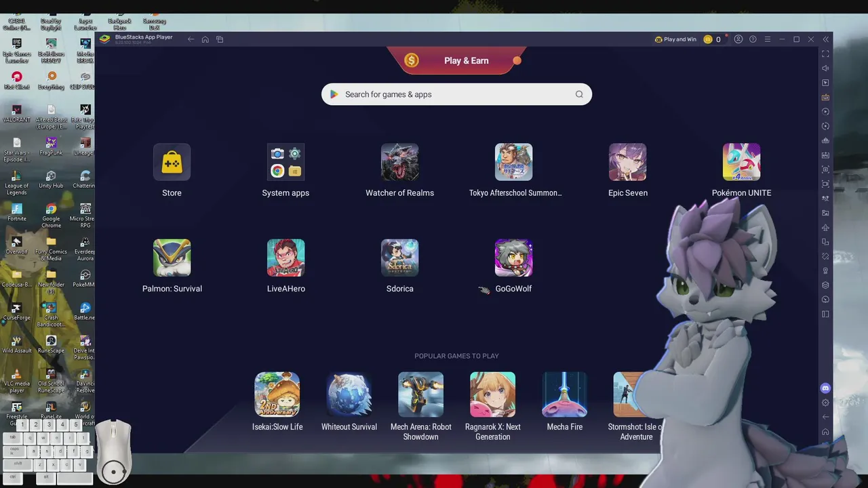Screen dimensions: 868x488
Task: Collapse the BlueStacks side toolbar
Action: (x=825, y=39)
